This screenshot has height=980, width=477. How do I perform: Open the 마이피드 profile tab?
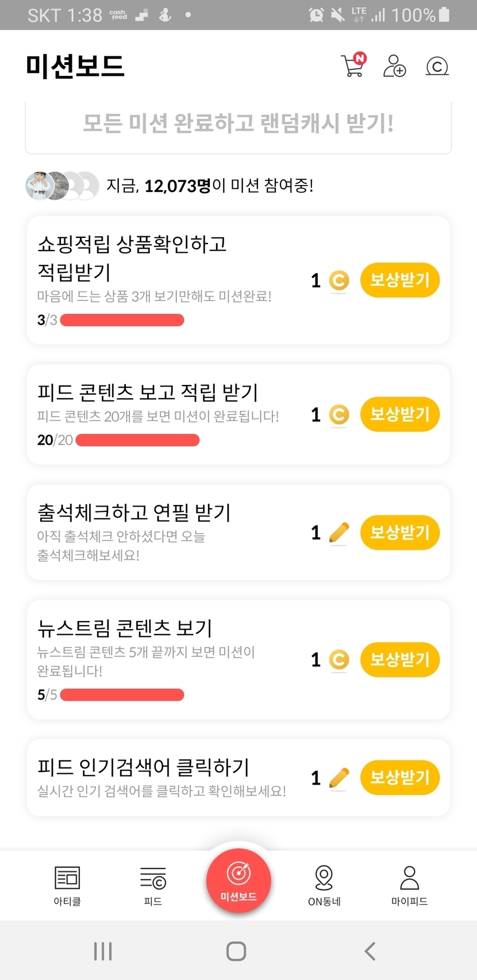click(409, 885)
